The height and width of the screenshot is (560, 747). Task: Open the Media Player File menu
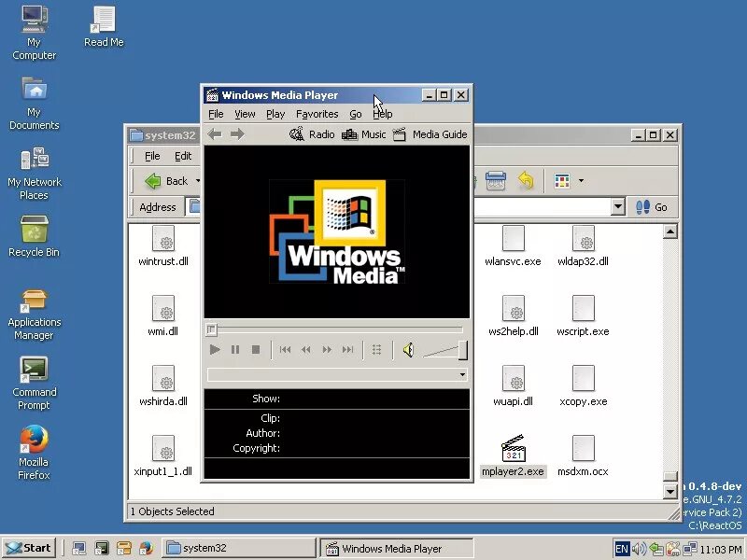click(x=216, y=114)
